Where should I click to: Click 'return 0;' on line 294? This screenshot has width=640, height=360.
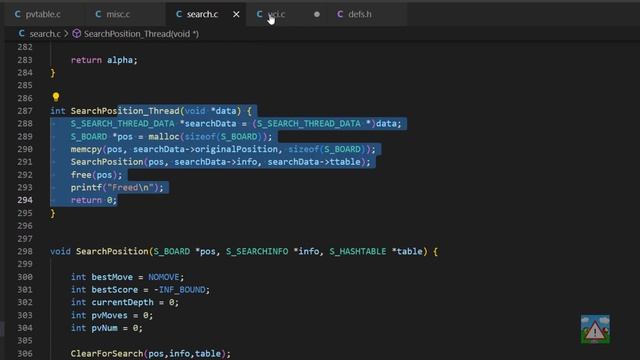pos(94,200)
